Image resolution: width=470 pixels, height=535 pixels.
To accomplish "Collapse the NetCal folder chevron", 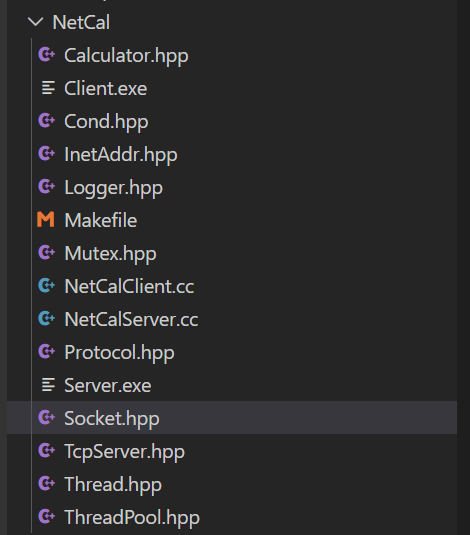I will click(35, 22).
